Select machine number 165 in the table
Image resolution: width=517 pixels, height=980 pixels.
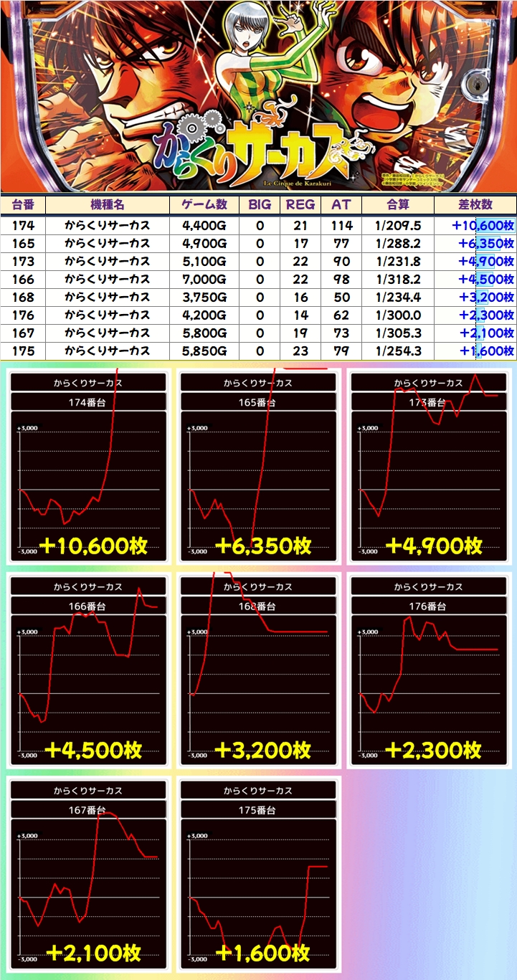[x=23, y=243]
